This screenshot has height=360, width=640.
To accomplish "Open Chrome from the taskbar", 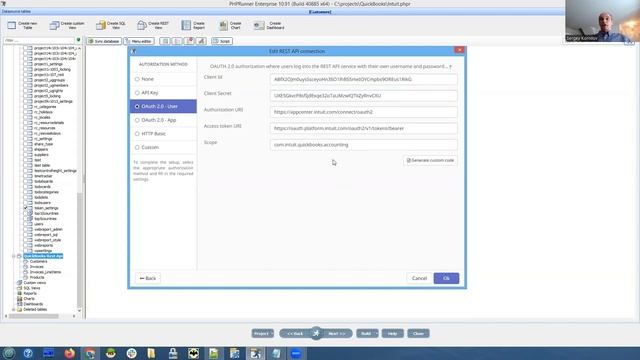I will [90, 353].
